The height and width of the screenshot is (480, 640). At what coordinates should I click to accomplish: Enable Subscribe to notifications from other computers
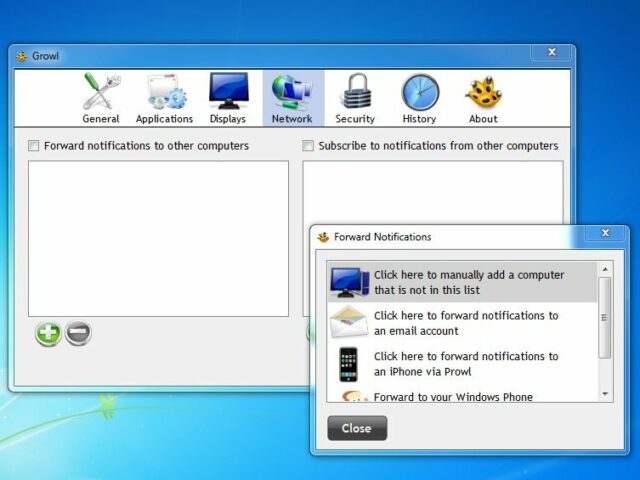coord(309,146)
